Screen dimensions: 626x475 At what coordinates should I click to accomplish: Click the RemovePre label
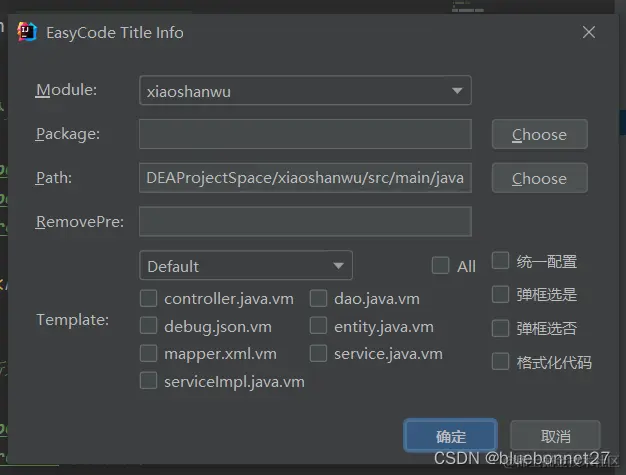click(x=80, y=222)
